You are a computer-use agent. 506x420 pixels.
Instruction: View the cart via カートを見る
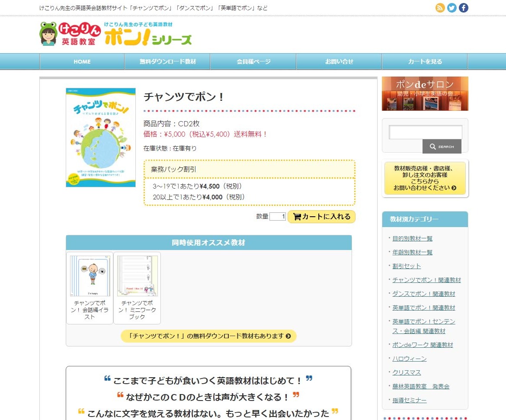coord(424,61)
